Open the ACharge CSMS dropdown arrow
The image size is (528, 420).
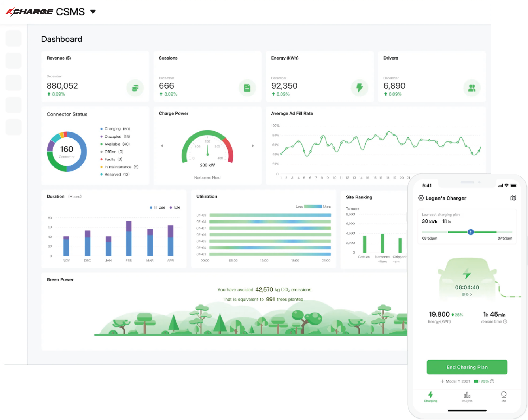(93, 12)
